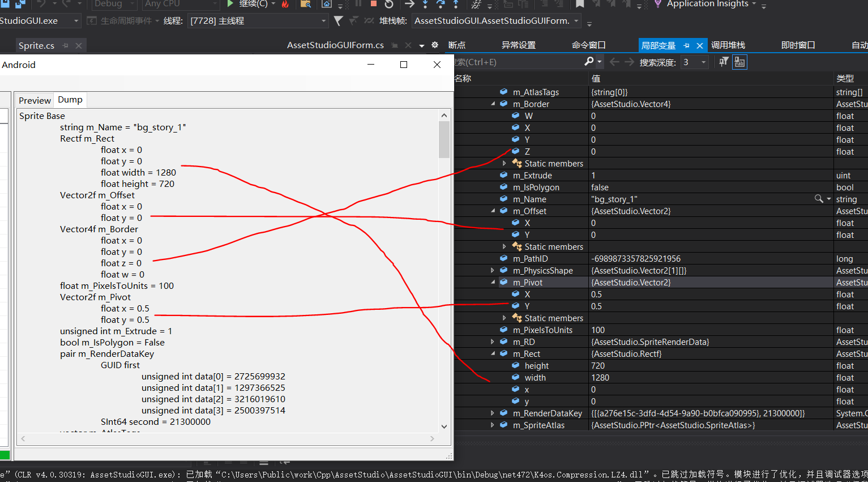This screenshot has height=482, width=868.
Task: Open the document tab settings gear
Action: click(x=435, y=45)
